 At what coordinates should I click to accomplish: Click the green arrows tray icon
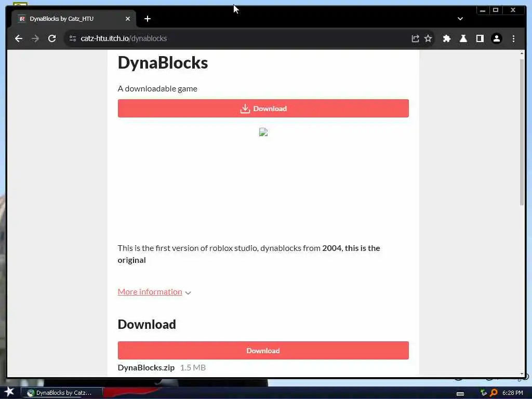[x=484, y=393]
